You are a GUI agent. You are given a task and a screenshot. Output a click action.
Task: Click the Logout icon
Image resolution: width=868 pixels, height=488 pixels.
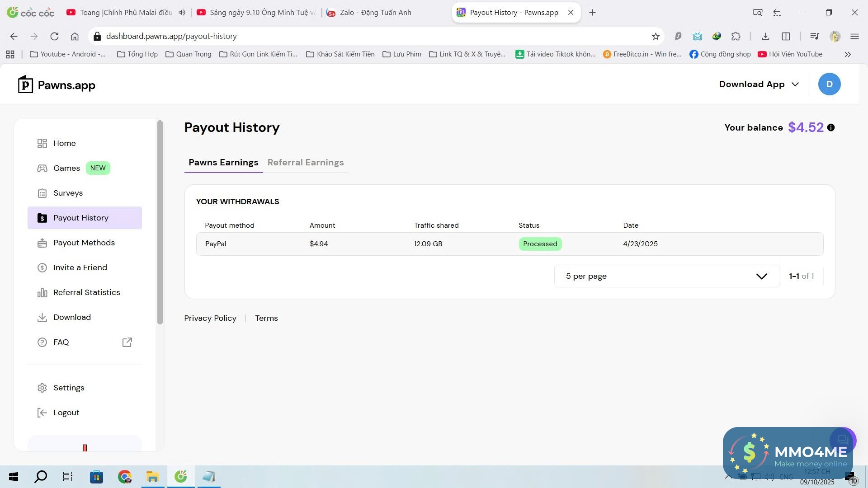[x=42, y=413]
